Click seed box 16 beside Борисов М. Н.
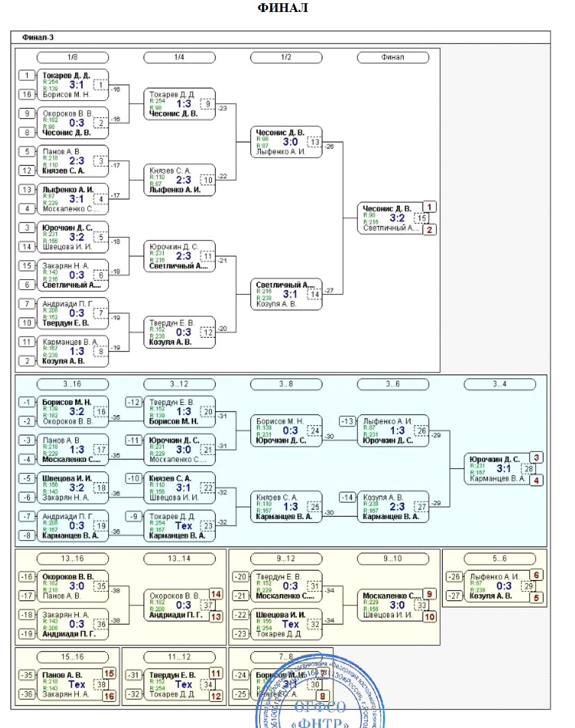 pos(27,94)
